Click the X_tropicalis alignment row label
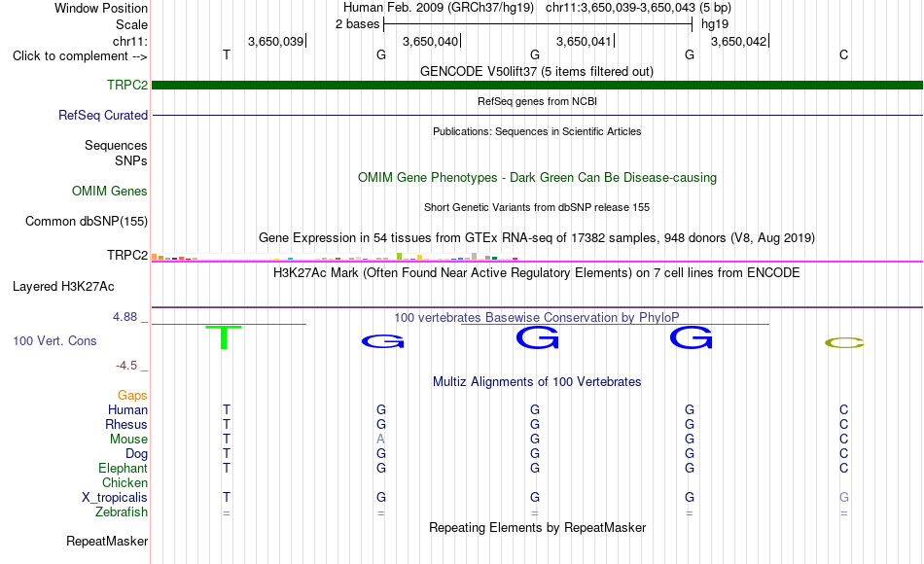 click(x=115, y=498)
